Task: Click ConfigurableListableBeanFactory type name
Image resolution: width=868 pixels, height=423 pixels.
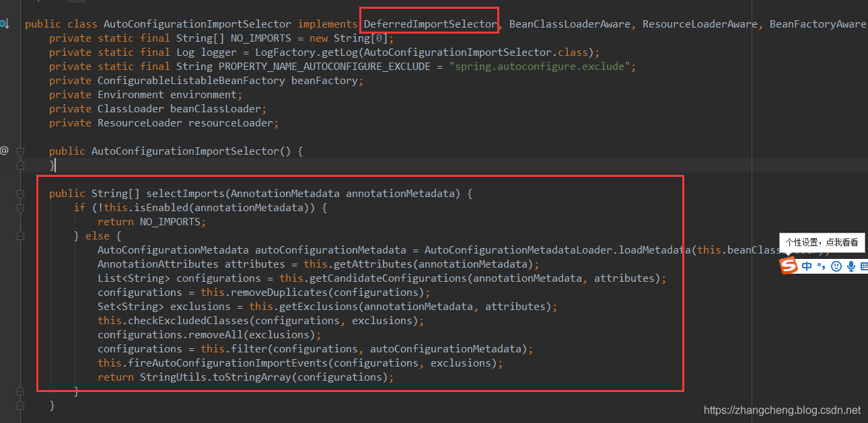Action: pyautogui.click(x=191, y=80)
